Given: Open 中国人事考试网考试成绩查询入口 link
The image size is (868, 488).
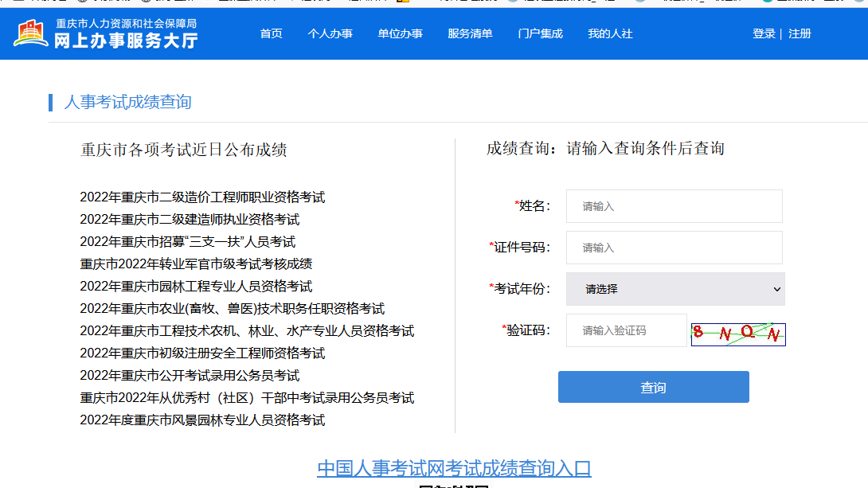Looking at the screenshot, I should coord(453,469).
